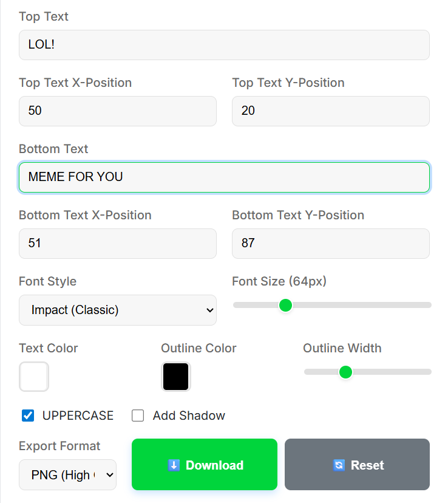Open the white Text Color swatch
Viewport: 448px width, 503px height.
(x=34, y=377)
